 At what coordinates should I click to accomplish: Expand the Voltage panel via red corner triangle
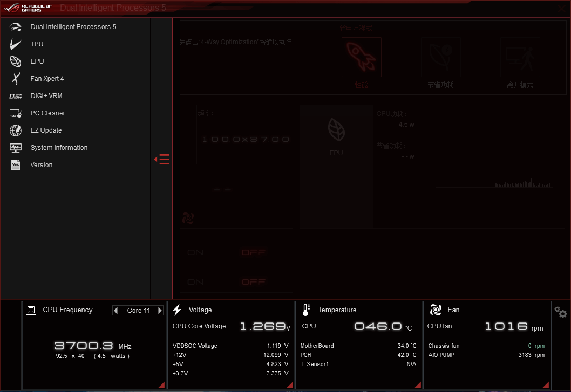click(x=289, y=384)
